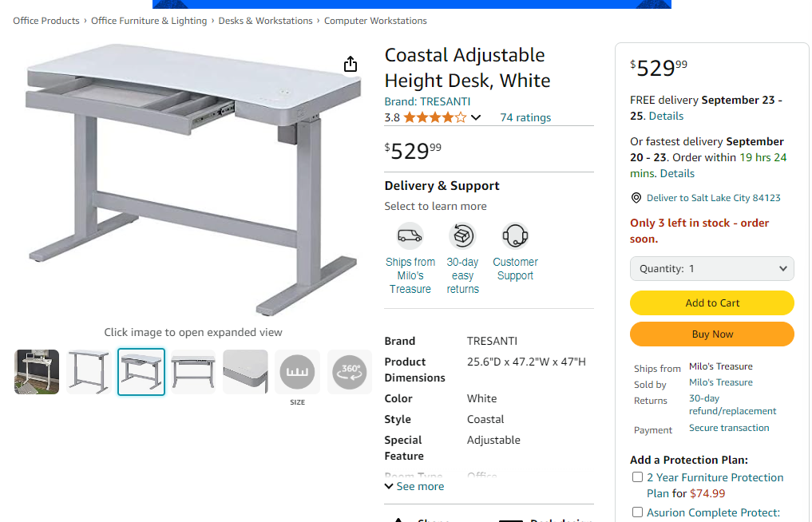Click the 30-day easy returns box icon
Viewport: 812px width, 522px height.
[462, 235]
